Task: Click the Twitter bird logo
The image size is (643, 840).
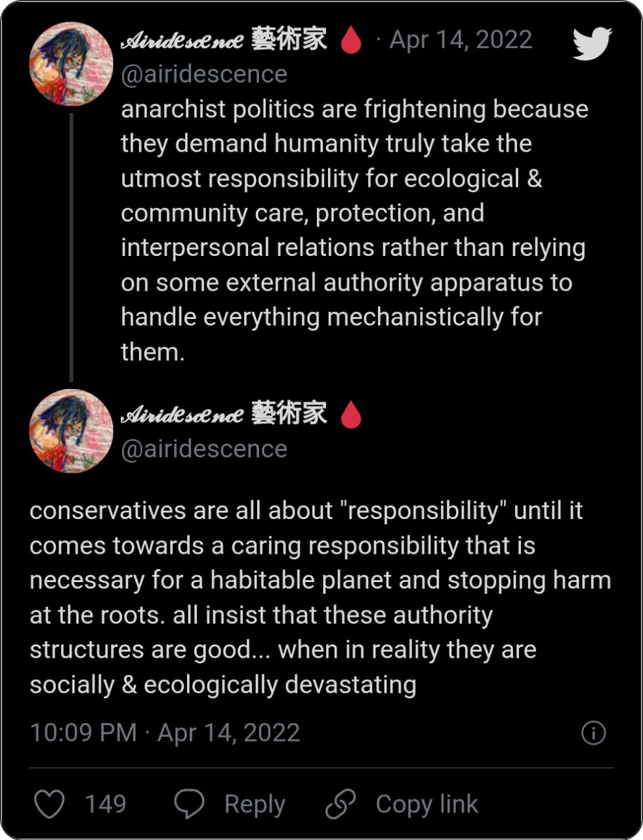Action: pos(592,43)
